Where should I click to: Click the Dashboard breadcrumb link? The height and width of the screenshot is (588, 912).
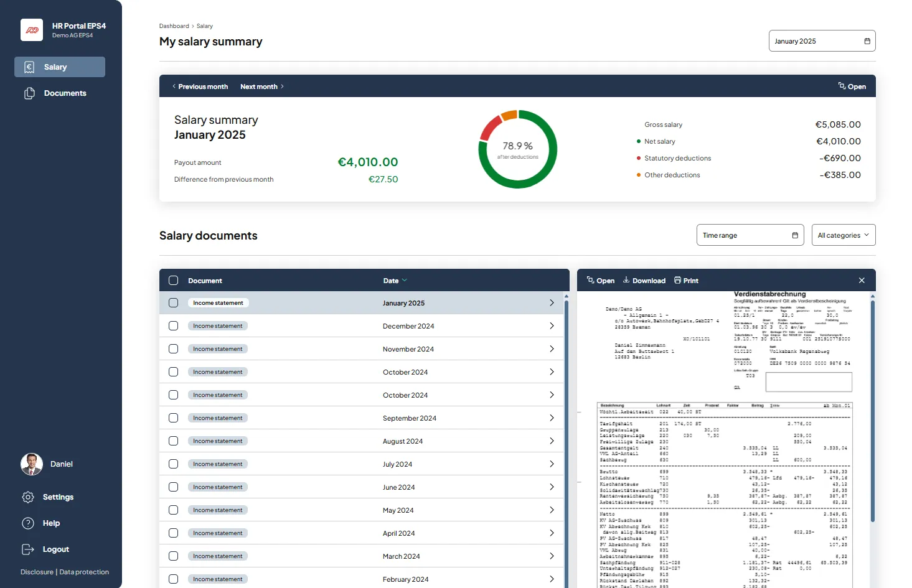(x=174, y=26)
